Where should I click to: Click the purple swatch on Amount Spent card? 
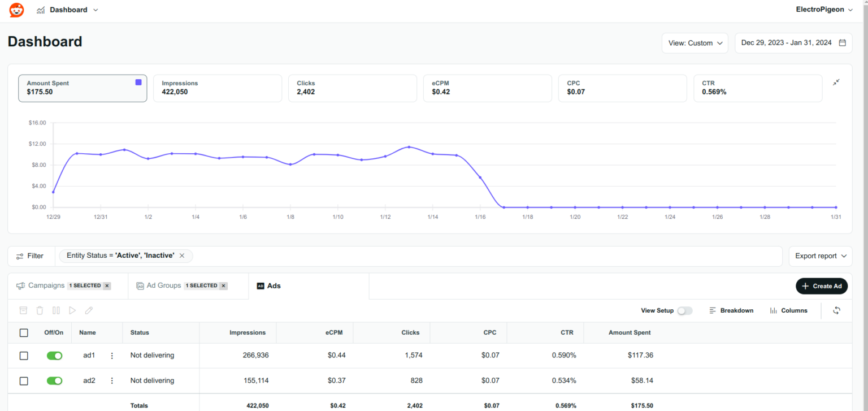click(x=138, y=83)
